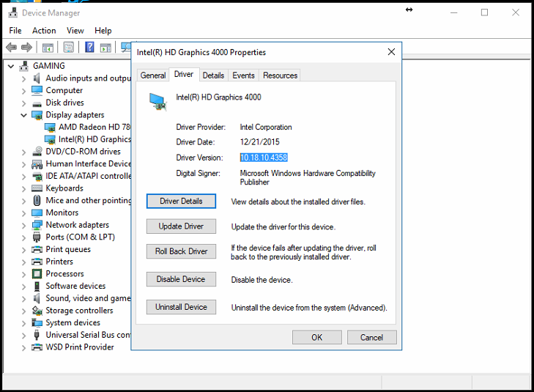Click the DVD/CD-ROM drives disc icon
The height and width of the screenshot is (392, 534).
37,151
